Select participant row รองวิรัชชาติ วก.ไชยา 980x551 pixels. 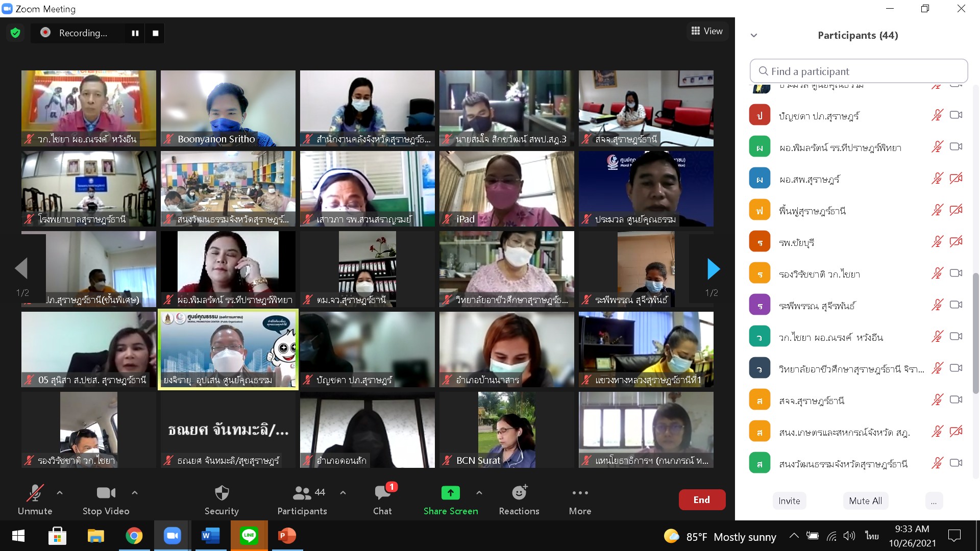coord(859,274)
